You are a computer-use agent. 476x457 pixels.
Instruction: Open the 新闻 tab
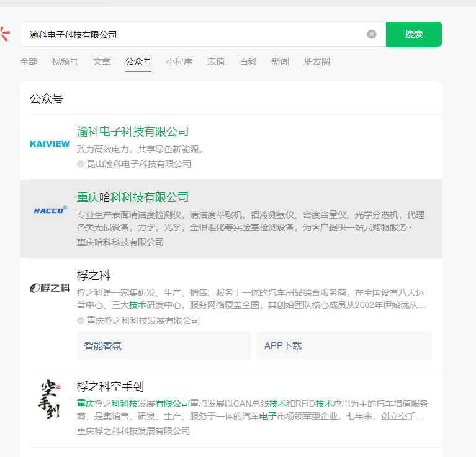pyautogui.click(x=280, y=61)
